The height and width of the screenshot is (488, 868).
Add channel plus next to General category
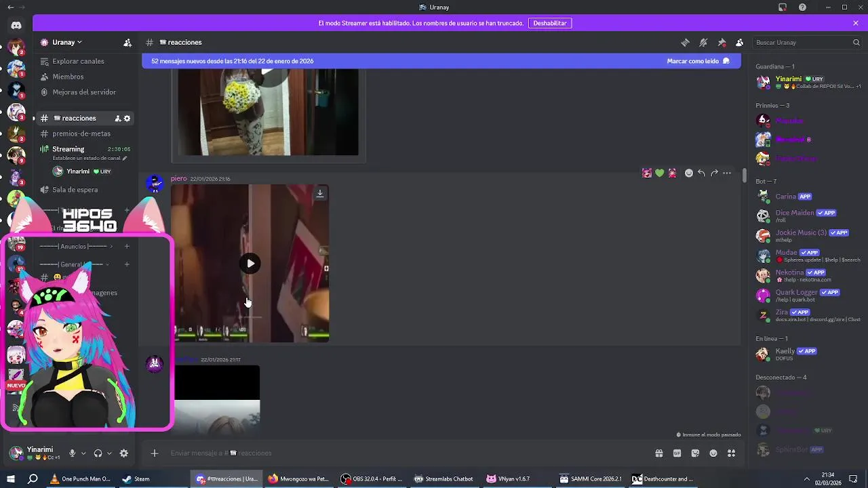coord(127,265)
